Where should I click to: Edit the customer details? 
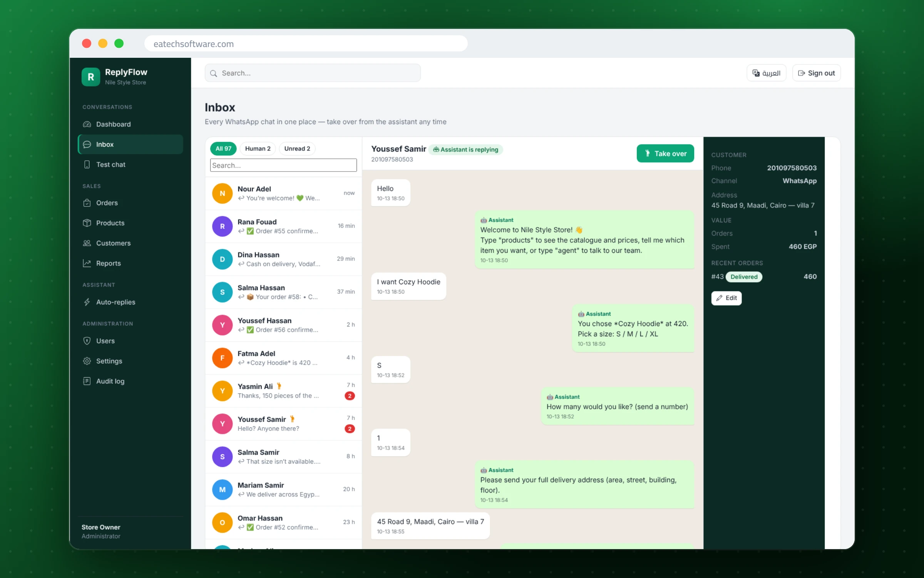(726, 298)
